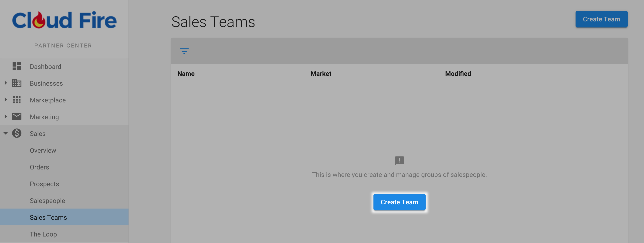Click the Marketplace apps grid icon
The width and height of the screenshot is (644, 243).
(17, 100)
